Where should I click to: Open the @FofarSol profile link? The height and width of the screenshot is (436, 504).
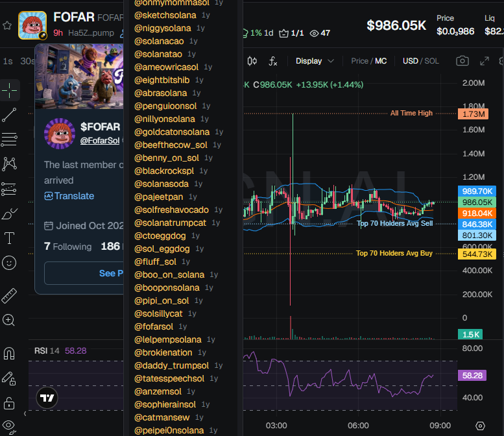(100, 140)
